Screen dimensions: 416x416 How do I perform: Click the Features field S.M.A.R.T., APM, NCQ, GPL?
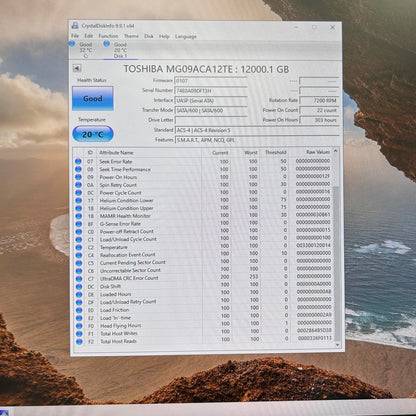(x=257, y=140)
